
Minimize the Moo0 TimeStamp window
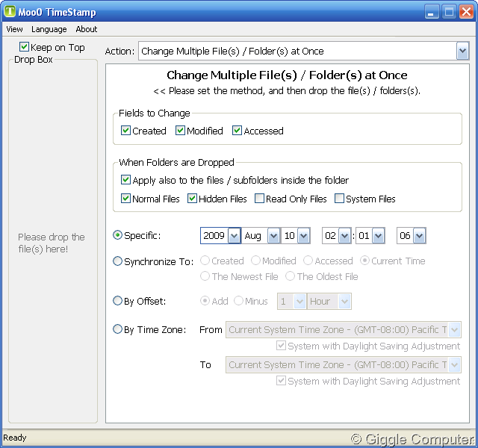click(432, 12)
